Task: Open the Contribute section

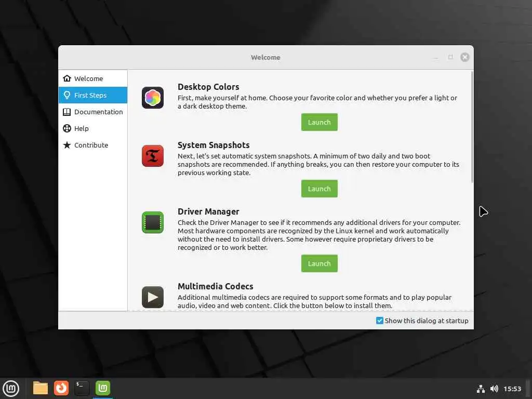Action: 92,145
